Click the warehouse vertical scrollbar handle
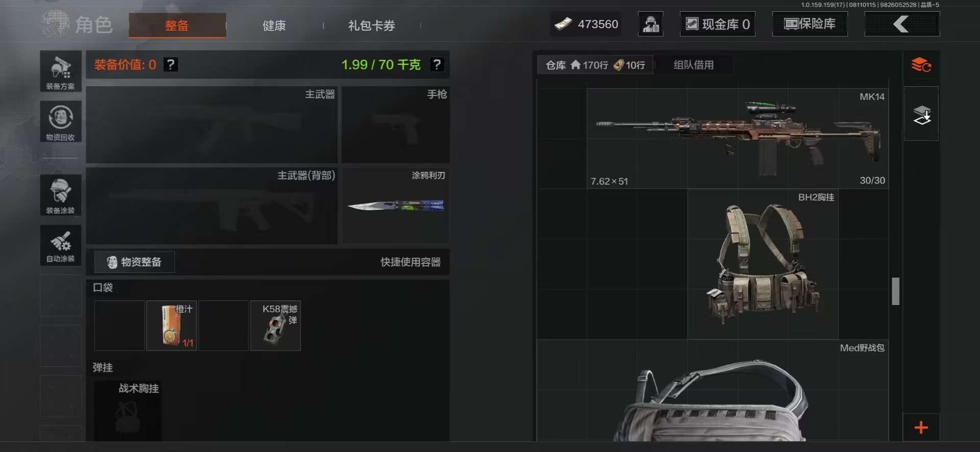980x452 pixels. click(x=895, y=291)
